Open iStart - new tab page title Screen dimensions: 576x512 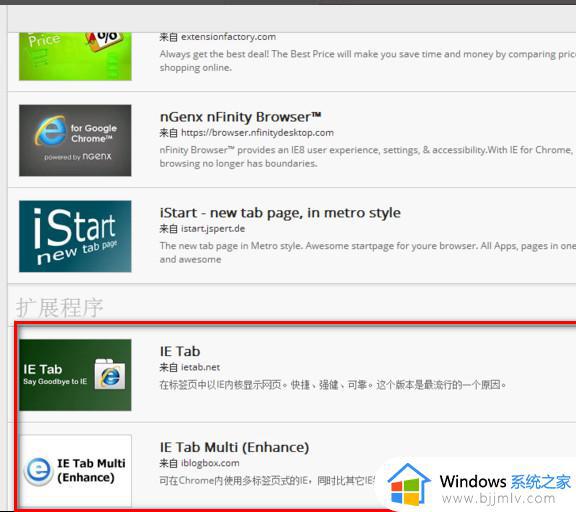280,213
